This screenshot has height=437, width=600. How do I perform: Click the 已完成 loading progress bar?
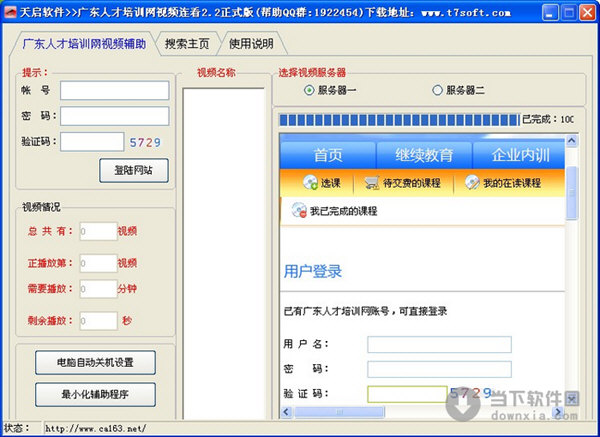click(x=398, y=120)
